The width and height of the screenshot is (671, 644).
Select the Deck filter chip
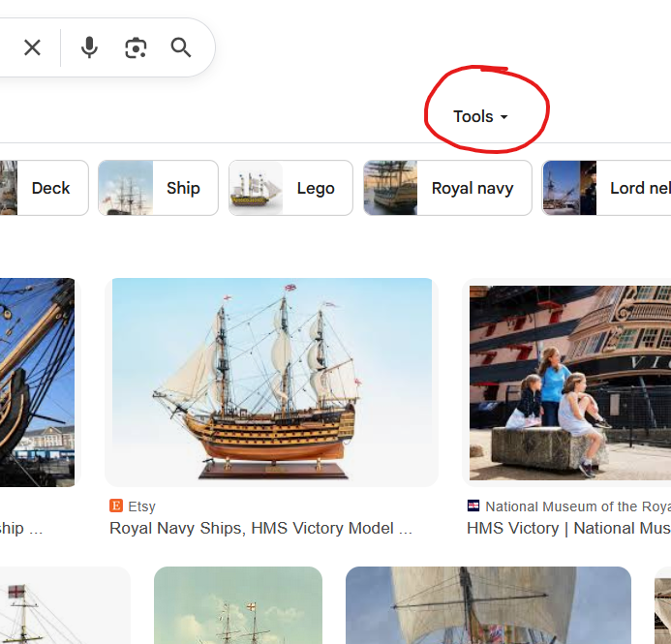click(45, 188)
